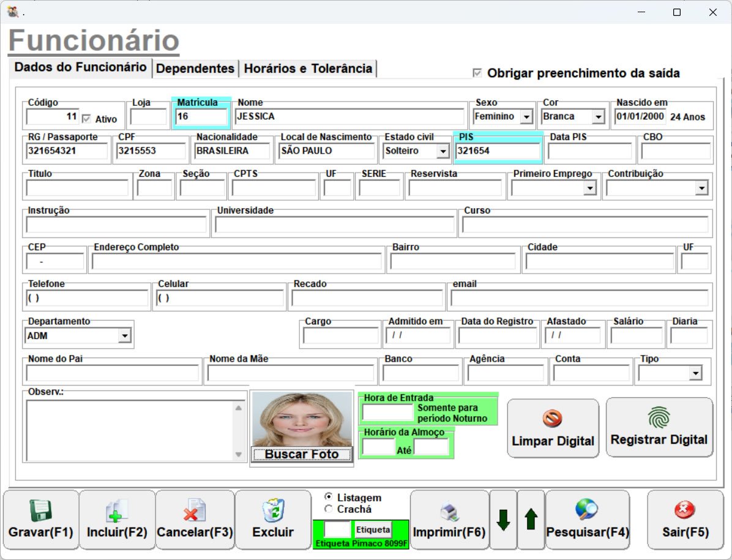Click the Etiqueta button
This screenshot has height=560, width=732.
[373, 529]
